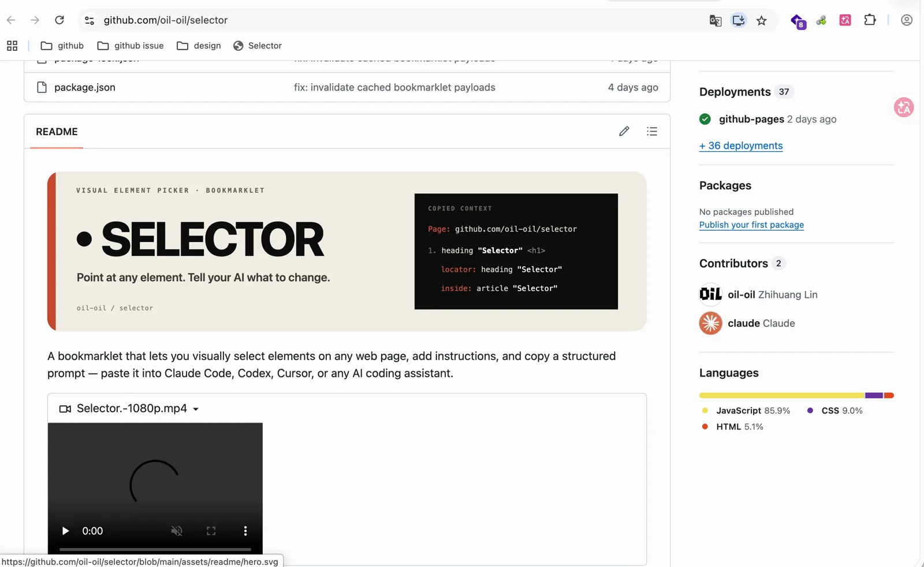Open the green extension icon
This screenshot has height=567, width=924.
[x=821, y=21]
